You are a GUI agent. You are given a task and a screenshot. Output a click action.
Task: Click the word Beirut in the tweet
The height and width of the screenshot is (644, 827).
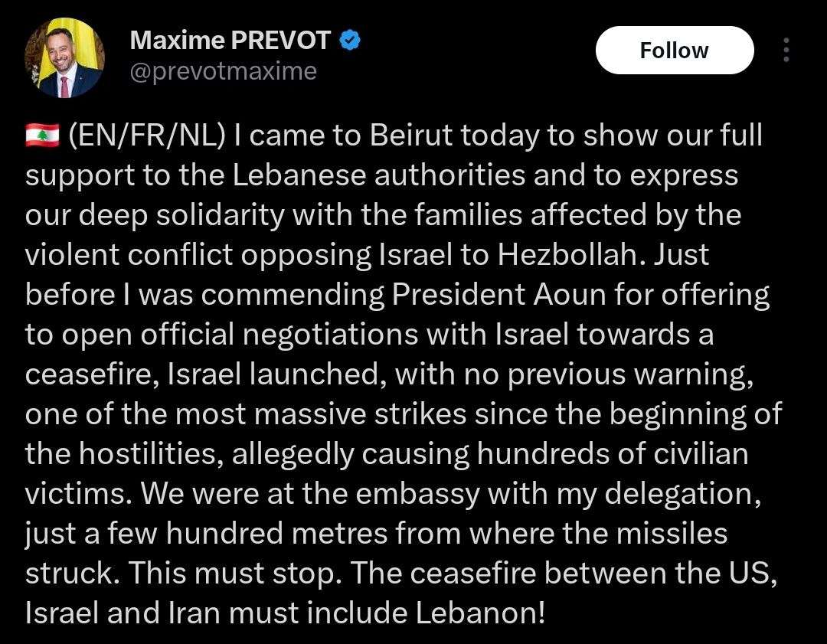pos(415,136)
